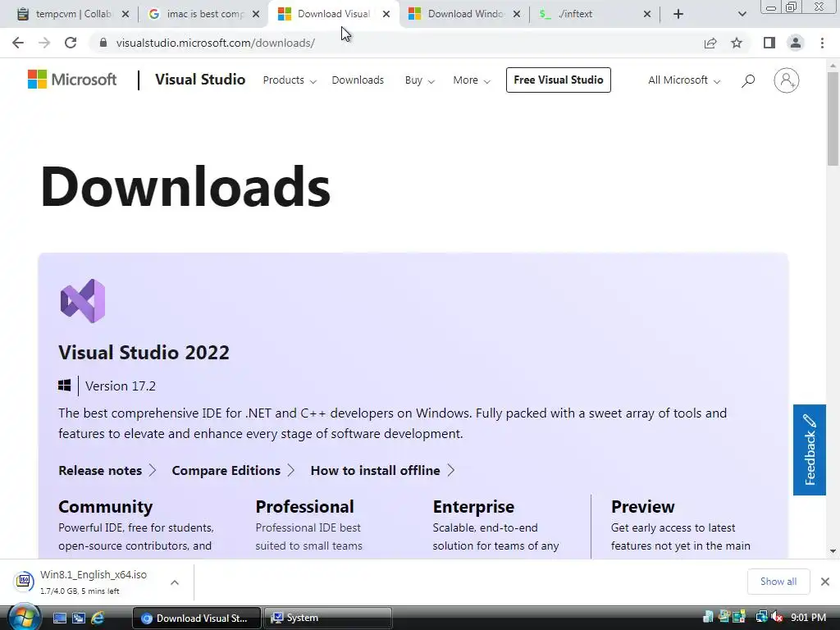Click Show Desktop in the quick launch

[59, 619]
